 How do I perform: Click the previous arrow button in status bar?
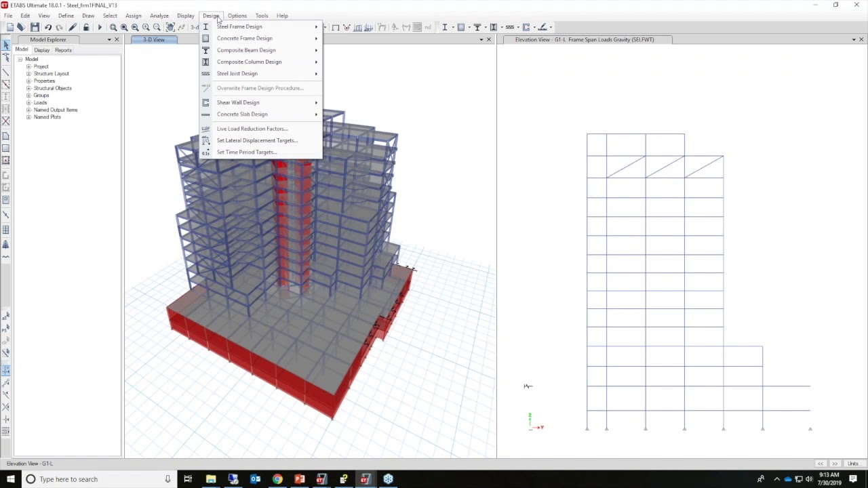point(821,464)
